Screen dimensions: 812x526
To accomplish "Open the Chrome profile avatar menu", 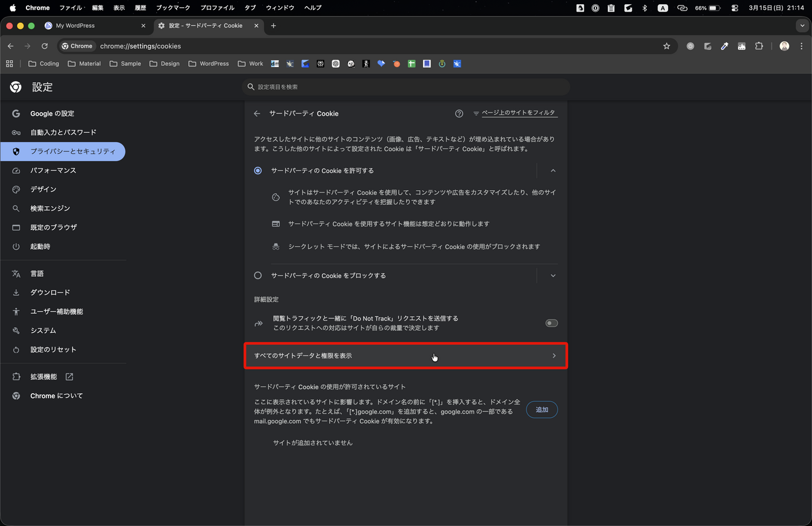I will [x=784, y=46].
